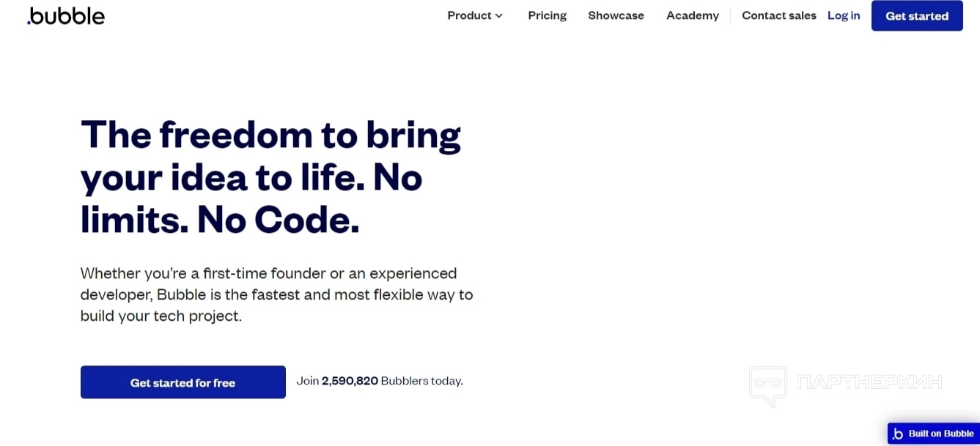Click the ПАРТНЕРКИН watermark text
This screenshot has height=446, width=980.
pos(869,382)
